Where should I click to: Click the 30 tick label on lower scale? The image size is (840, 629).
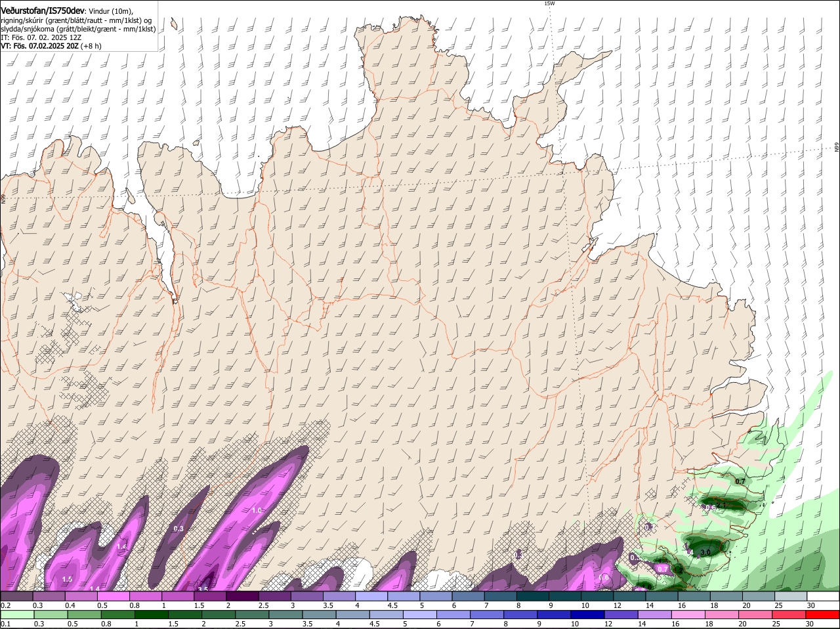[x=811, y=624]
